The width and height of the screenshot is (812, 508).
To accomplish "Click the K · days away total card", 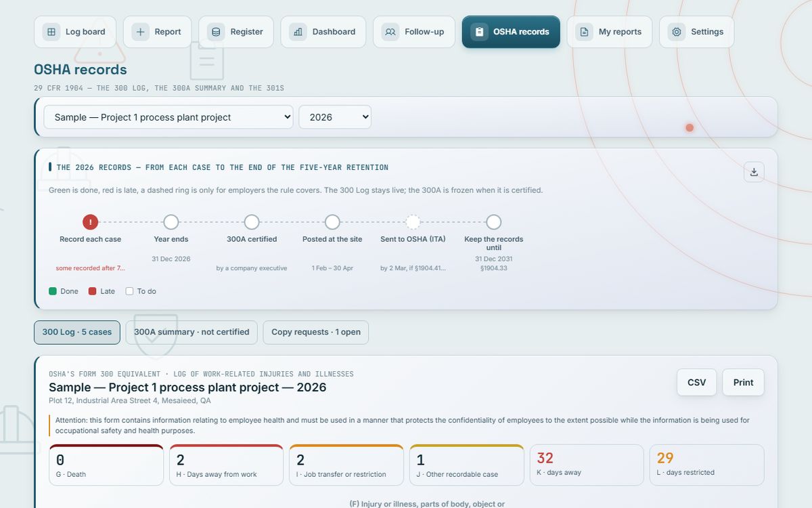I will click(587, 465).
